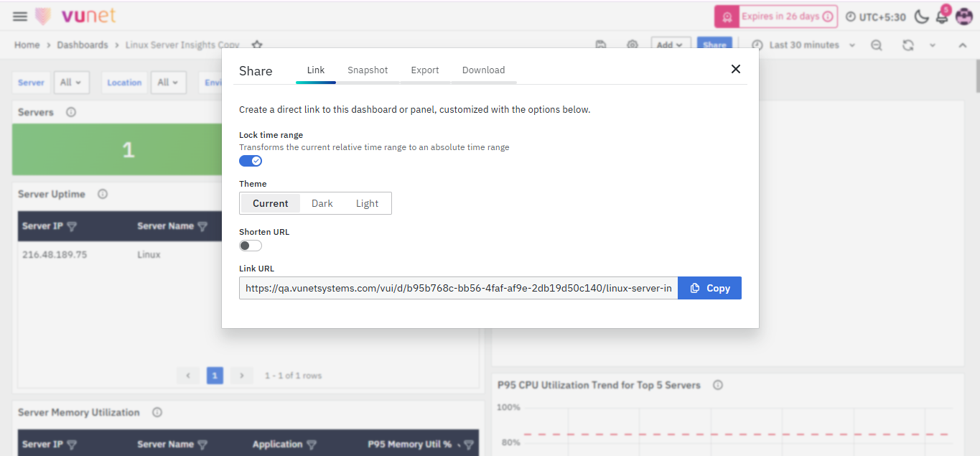Switch to the Export tab
The width and height of the screenshot is (980, 456).
coord(425,70)
